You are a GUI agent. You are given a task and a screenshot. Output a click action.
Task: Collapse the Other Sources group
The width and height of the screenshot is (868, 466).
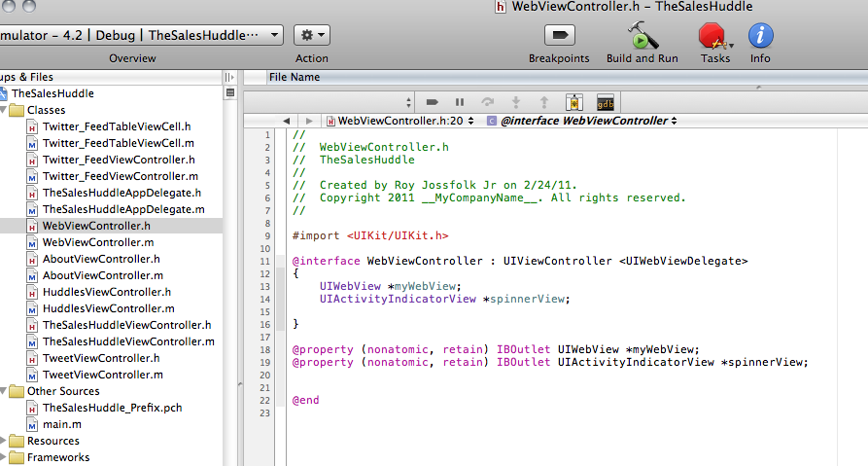click(x=3, y=391)
